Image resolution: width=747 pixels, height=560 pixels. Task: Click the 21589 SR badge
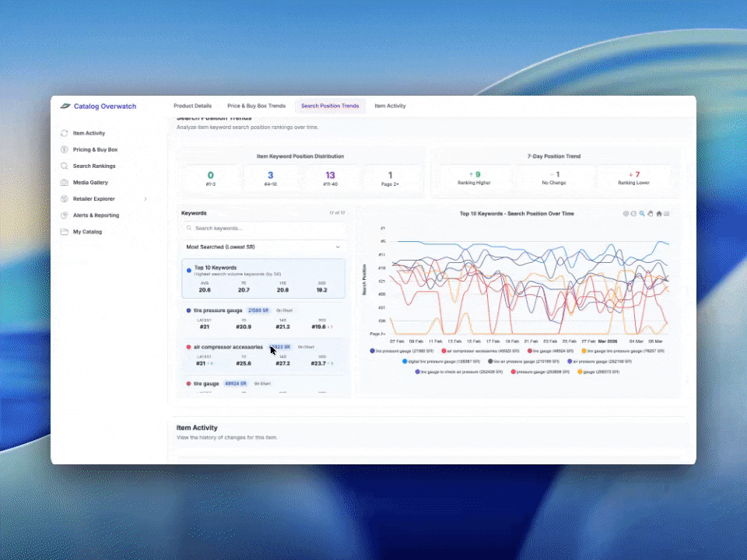point(258,310)
